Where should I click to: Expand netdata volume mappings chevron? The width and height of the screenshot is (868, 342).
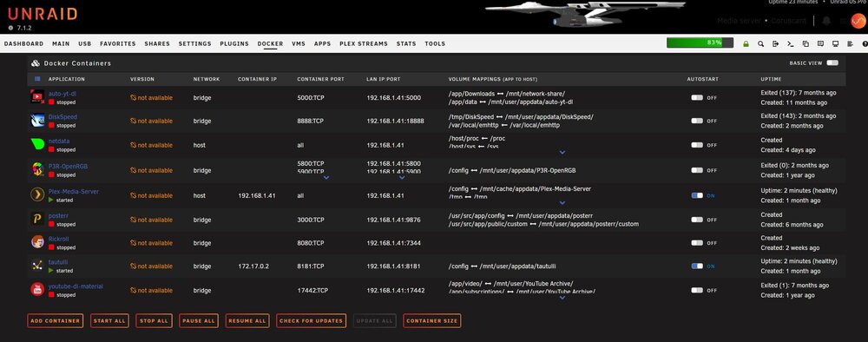tap(562, 152)
